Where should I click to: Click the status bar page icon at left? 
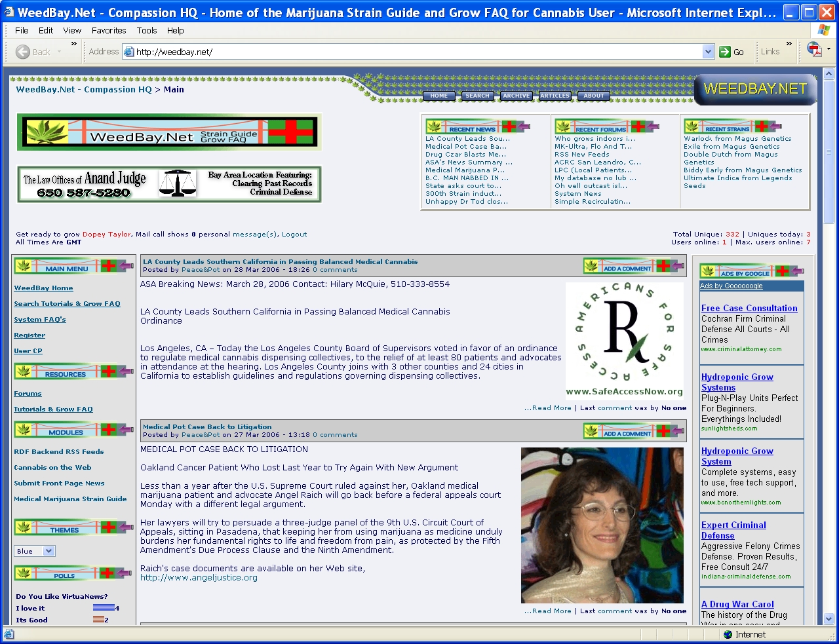pyautogui.click(x=9, y=634)
